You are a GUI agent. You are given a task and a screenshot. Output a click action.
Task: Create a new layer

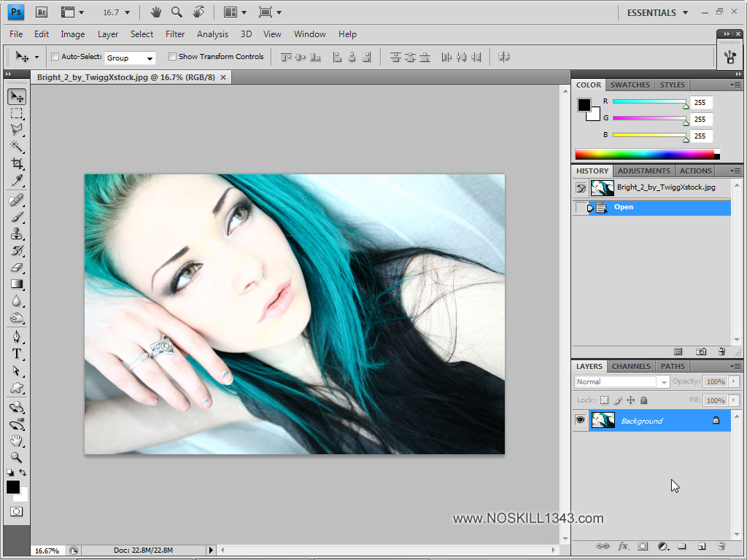[702, 546]
